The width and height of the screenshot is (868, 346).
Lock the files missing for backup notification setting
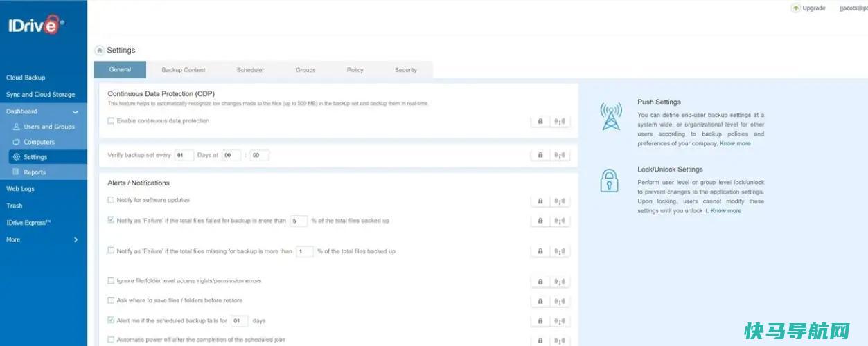[x=540, y=251]
